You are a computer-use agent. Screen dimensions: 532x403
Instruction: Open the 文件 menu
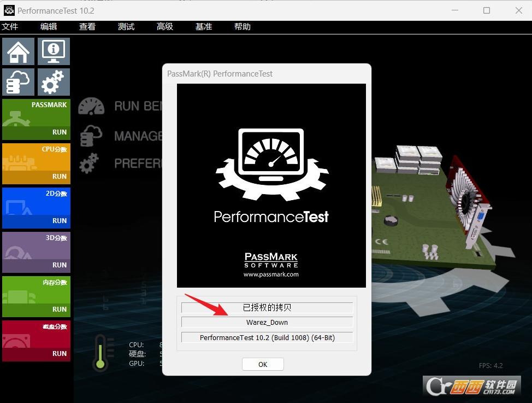(x=10, y=27)
